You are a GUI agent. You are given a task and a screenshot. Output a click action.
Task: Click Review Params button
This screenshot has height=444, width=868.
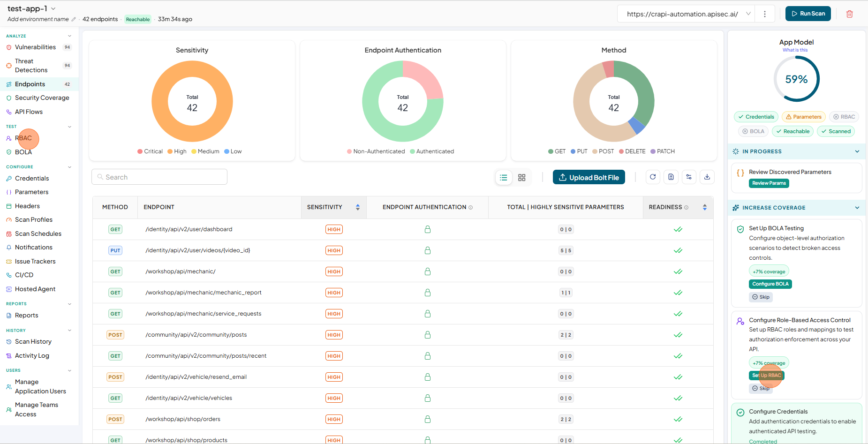coord(769,183)
